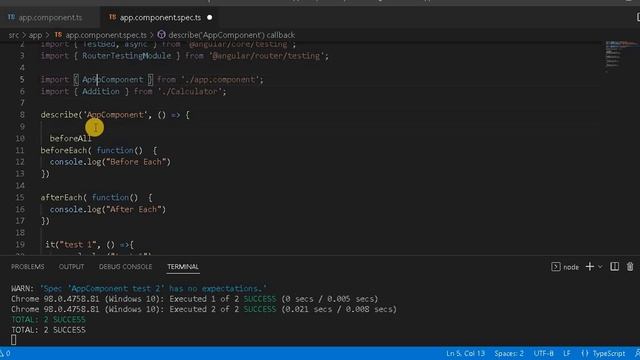This screenshot has width=640, height=360.
Task: Click the braces icon beside TypeScript
Action: 584,353
